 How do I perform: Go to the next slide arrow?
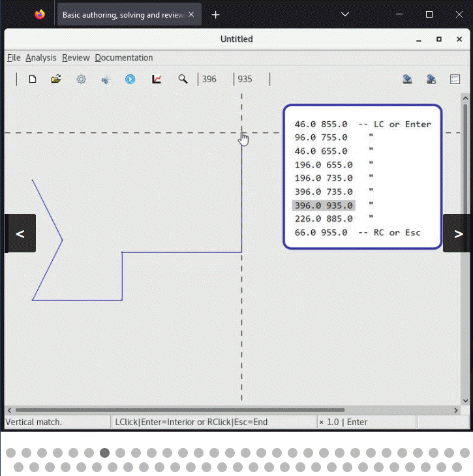(x=458, y=233)
